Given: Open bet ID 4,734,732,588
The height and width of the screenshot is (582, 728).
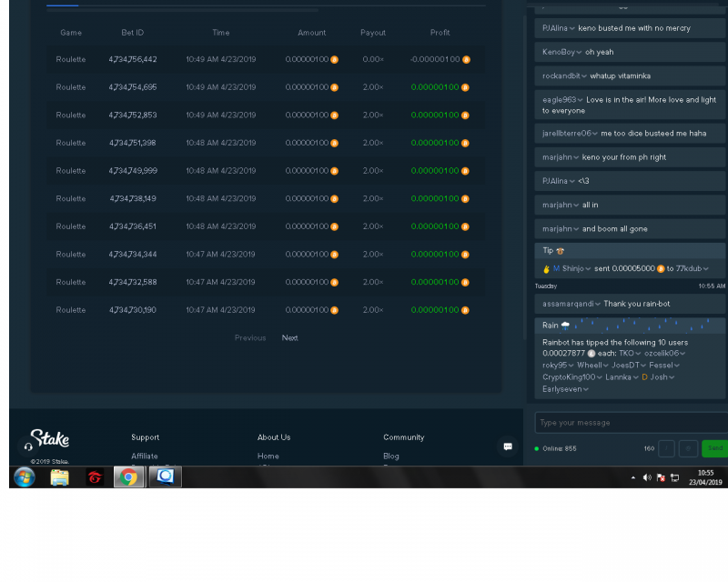Looking at the screenshot, I should 133,282.
